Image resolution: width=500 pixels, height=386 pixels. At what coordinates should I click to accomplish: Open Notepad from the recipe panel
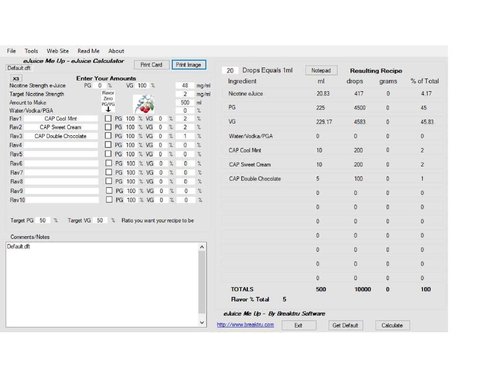click(x=321, y=70)
